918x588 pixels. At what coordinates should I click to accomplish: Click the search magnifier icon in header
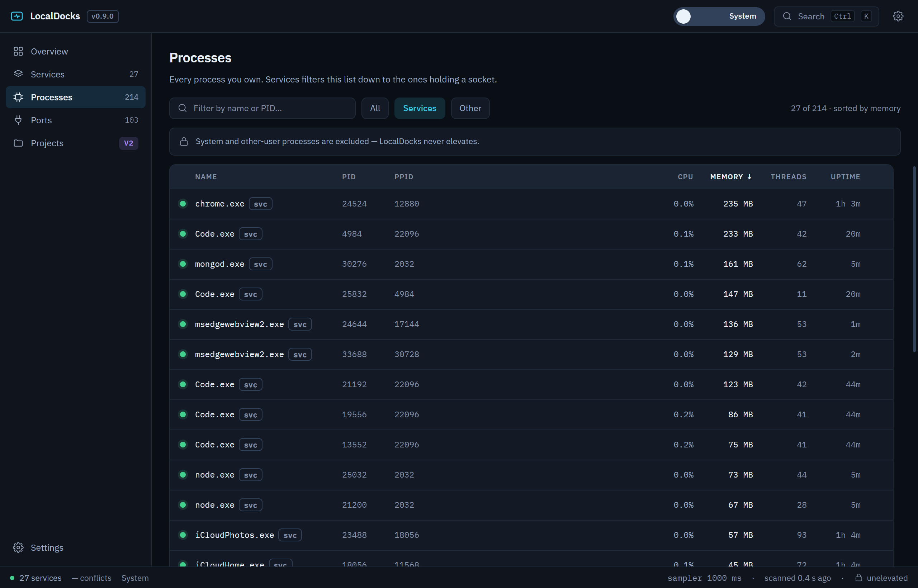(x=787, y=16)
